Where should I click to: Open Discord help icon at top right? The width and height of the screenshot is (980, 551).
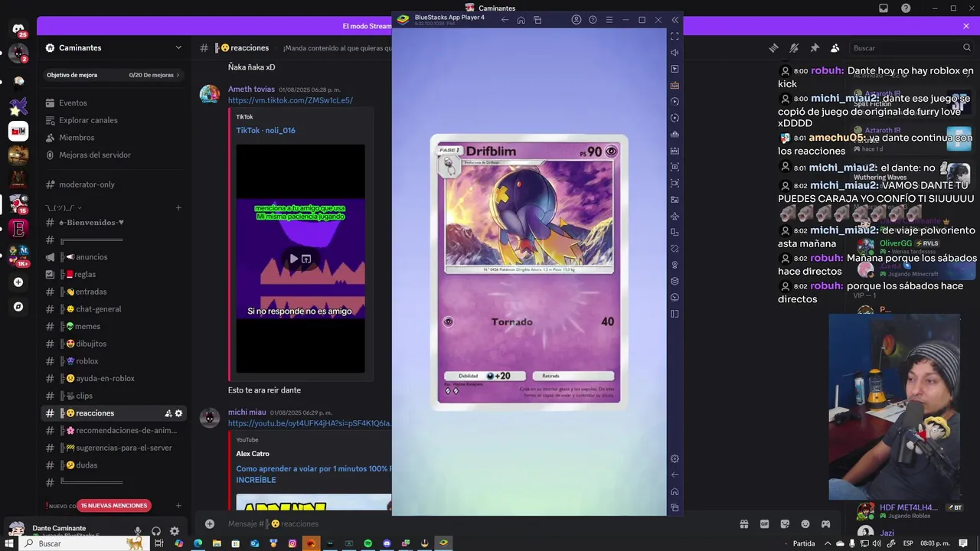pyautogui.click(x=906, y=8)
